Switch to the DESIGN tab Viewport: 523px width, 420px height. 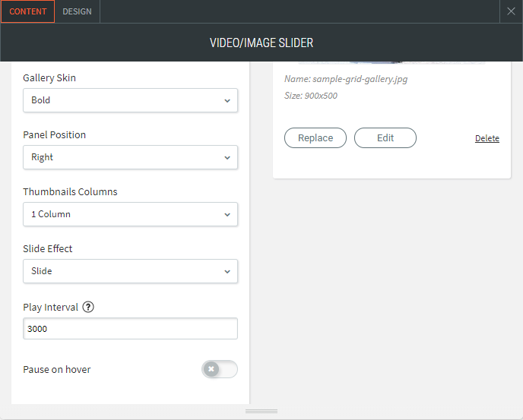coord(77,11)
